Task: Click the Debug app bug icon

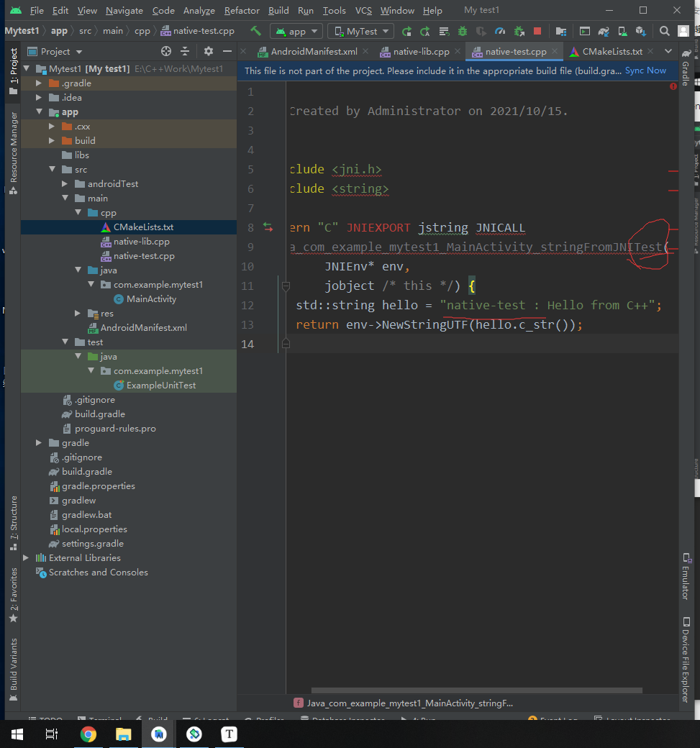Action: coord(463,32)
